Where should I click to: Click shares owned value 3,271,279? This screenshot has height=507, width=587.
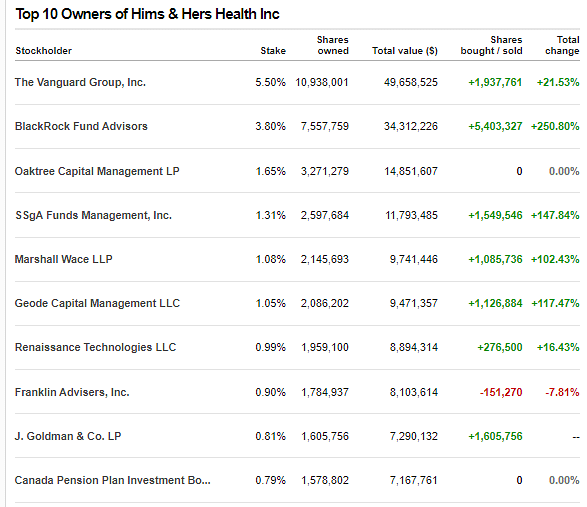tap(325, 171)
